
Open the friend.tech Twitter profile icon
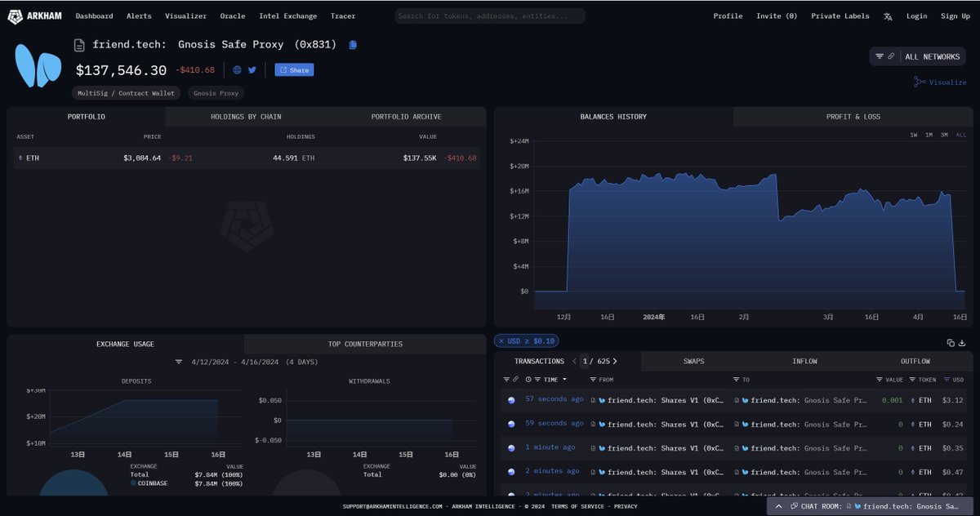[252, 70]
